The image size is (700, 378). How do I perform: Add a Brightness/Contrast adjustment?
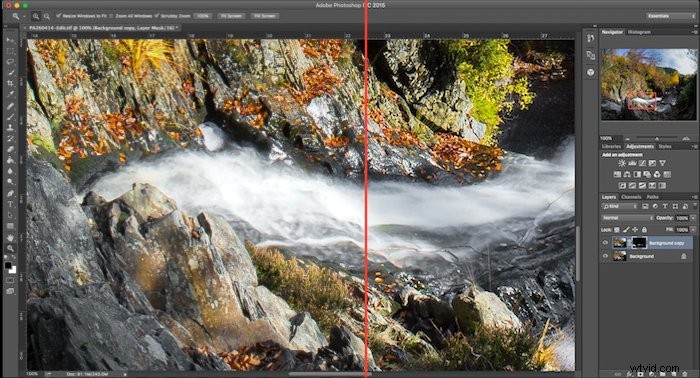pos(622,163)
